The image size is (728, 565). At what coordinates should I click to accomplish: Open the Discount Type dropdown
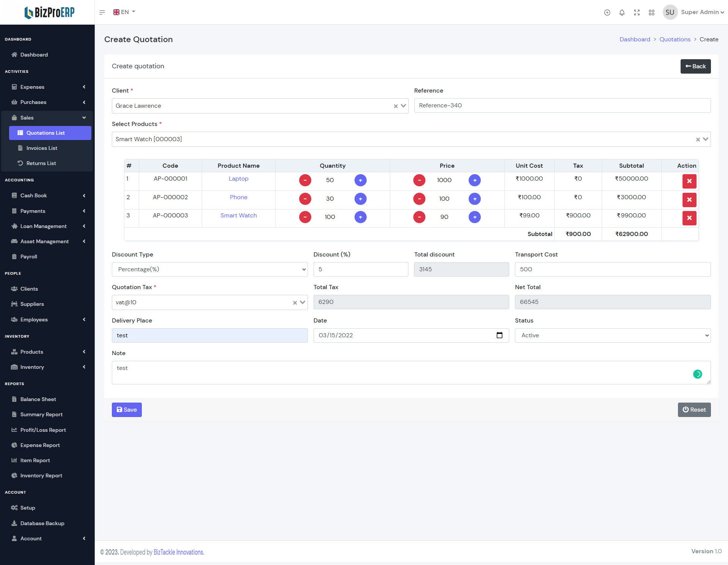coord(209,269)
